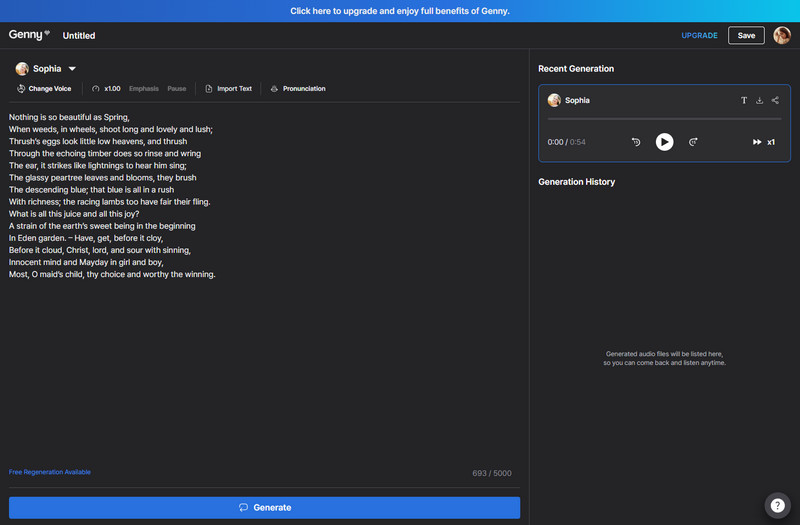
Task: Click the audio progress bar
Action: click(664, 119)
